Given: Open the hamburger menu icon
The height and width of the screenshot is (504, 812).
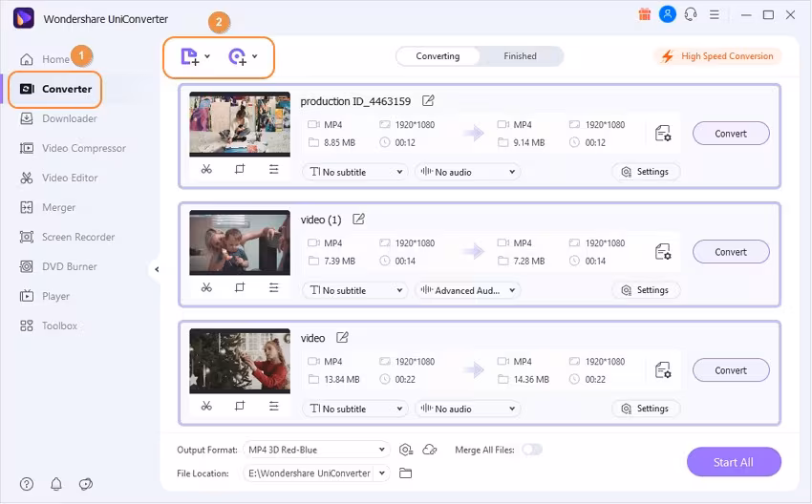Looking at the screenshot, I should [715, 14].
